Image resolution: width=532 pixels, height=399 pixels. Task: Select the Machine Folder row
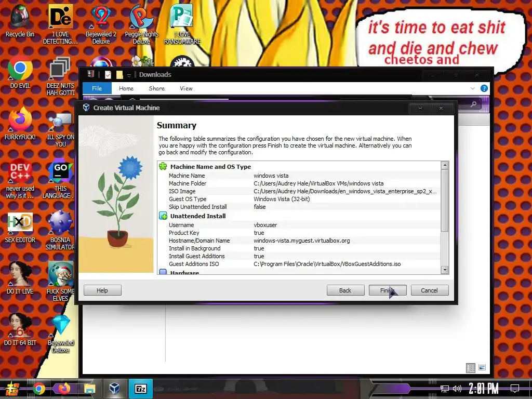(299, 183)
